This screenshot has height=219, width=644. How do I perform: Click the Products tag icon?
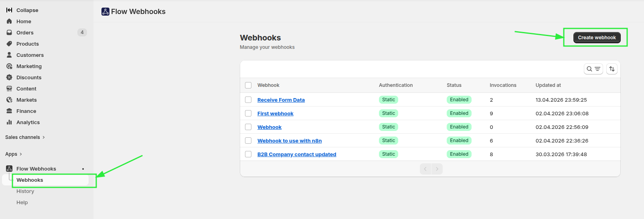(9, 44)
